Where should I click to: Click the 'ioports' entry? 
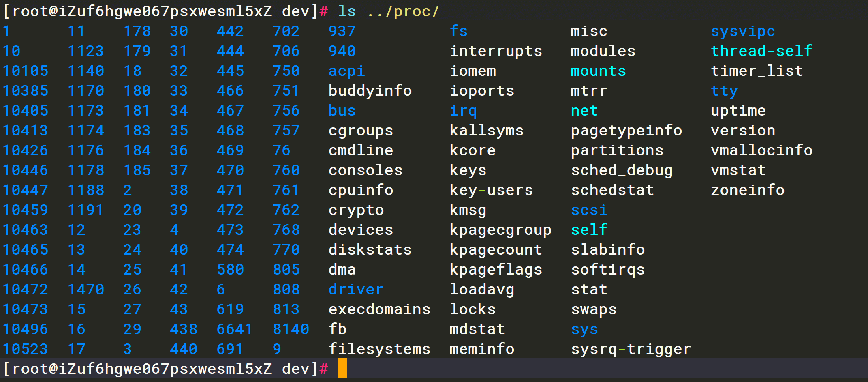[482, 91]
